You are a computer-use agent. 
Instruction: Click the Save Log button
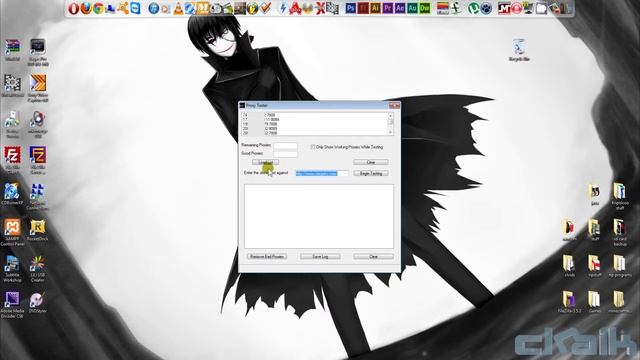(320, 257)
